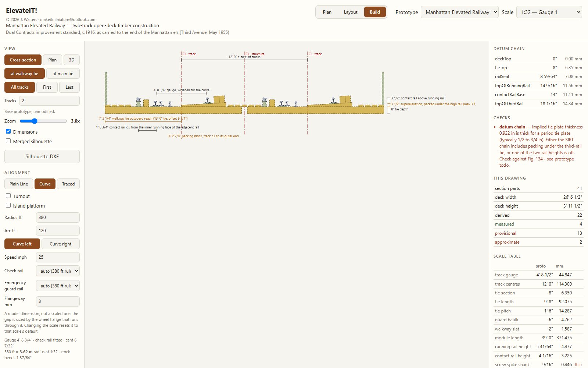Set curve direction to Curve right

61,244
